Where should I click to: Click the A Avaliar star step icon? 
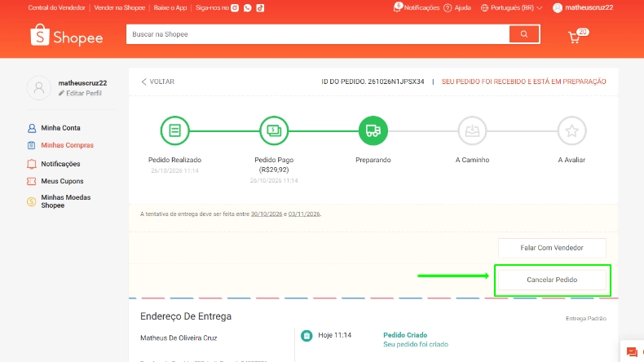[x=571, y=130]
